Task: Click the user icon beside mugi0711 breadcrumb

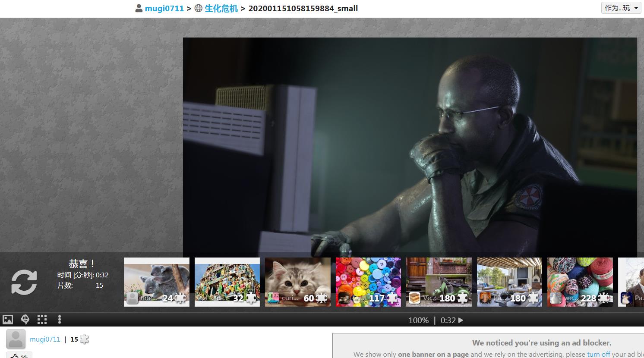Action: (x=139, y=8)
